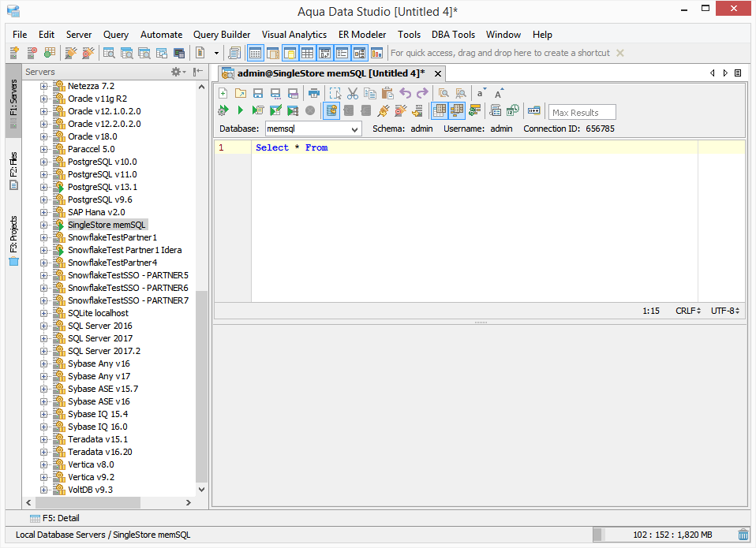Open the query history clock icon
Image resolution: width=756 pixels, height=548 pixels.
(x=512, y=110)
